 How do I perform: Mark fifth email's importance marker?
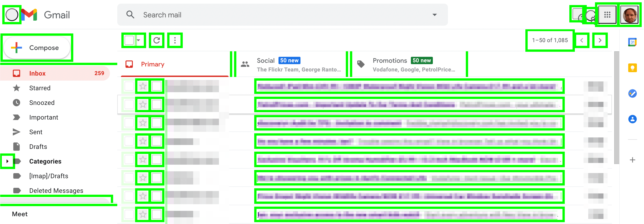(157, 159)
